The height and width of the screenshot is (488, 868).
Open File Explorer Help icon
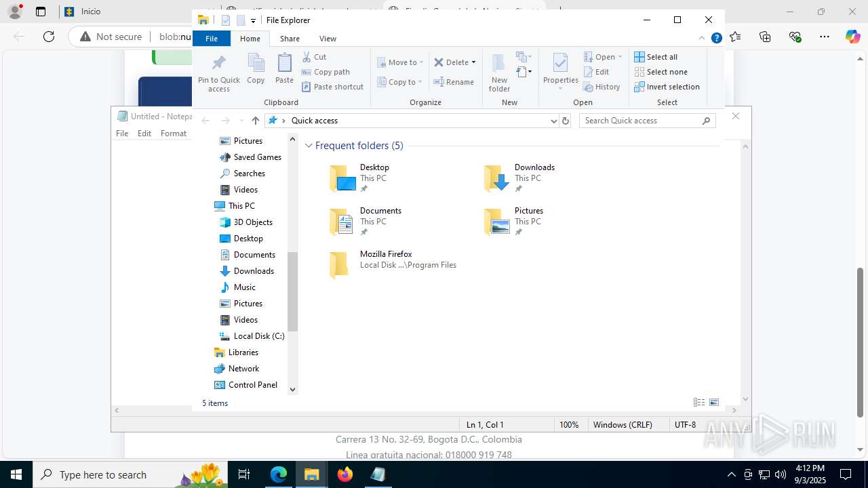(716, 39)
